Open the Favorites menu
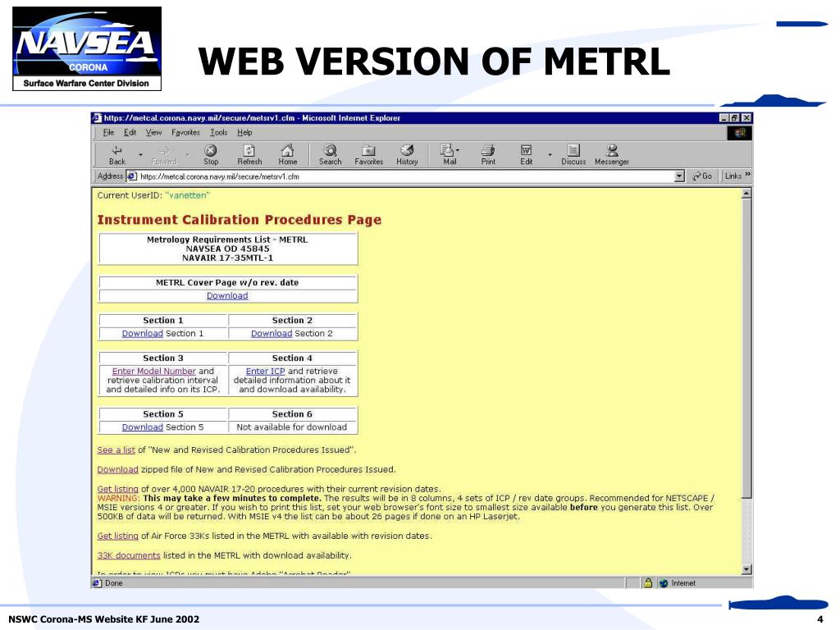This screenshot has width=840, height=630. click(185, 132)
